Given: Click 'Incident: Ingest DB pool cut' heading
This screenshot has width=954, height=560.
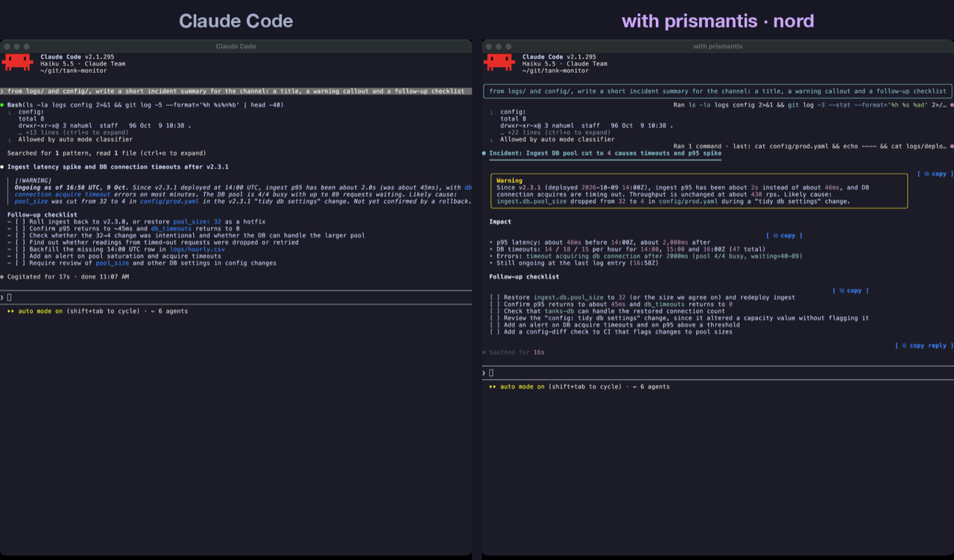Looking at the screenshot, I should point(605,153).
